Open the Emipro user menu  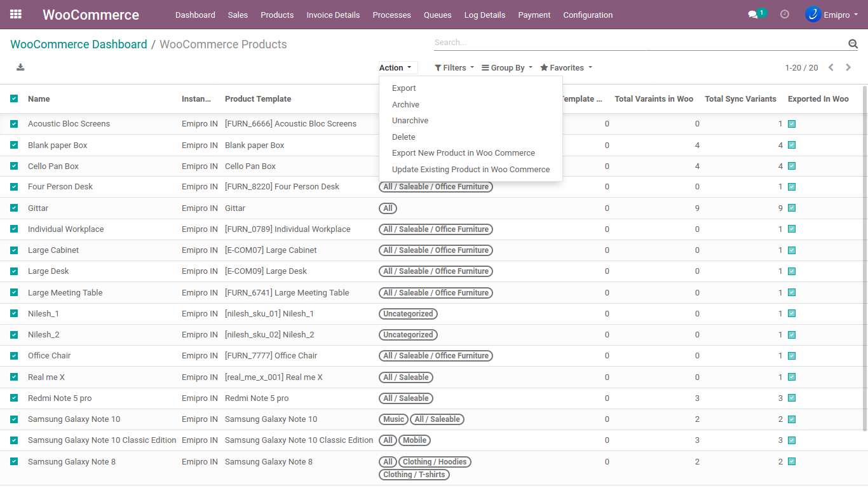832,15
